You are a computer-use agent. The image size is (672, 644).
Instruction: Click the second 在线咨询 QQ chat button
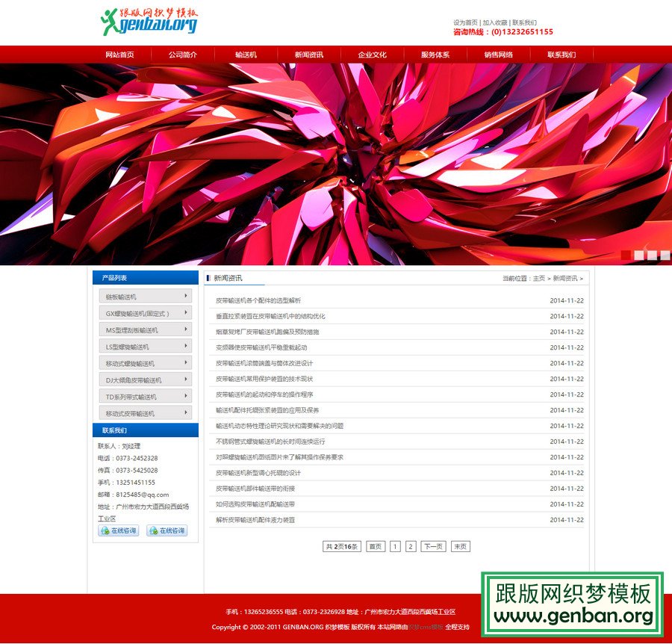(167, 530)
